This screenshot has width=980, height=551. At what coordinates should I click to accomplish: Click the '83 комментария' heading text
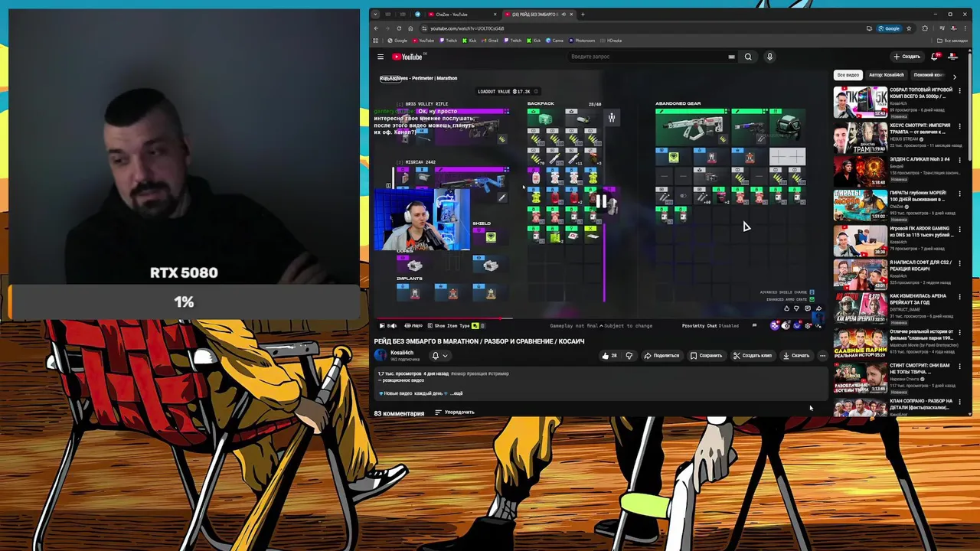[399, 413]
